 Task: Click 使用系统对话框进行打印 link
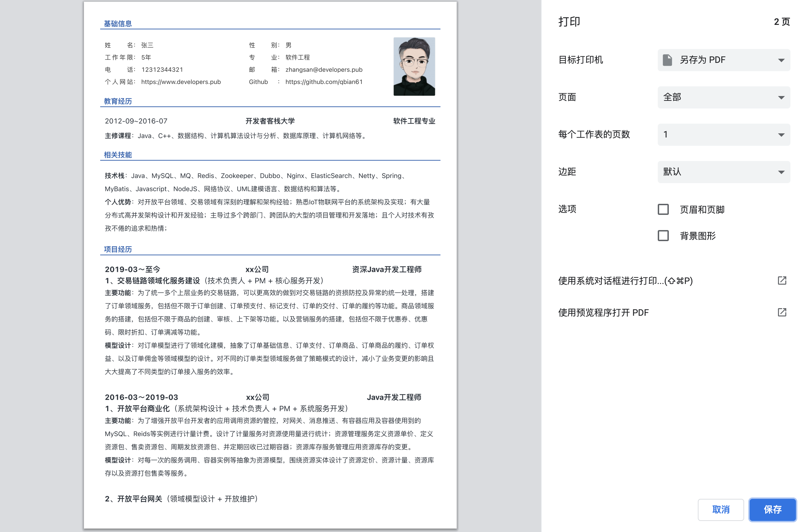pos(625,281)
